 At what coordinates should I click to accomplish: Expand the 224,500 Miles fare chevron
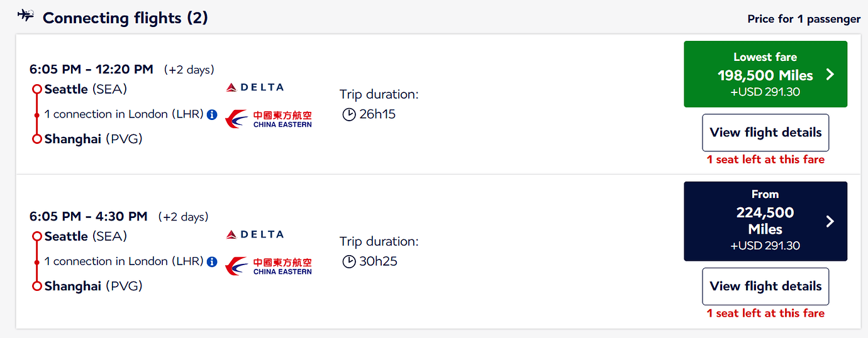830,221
